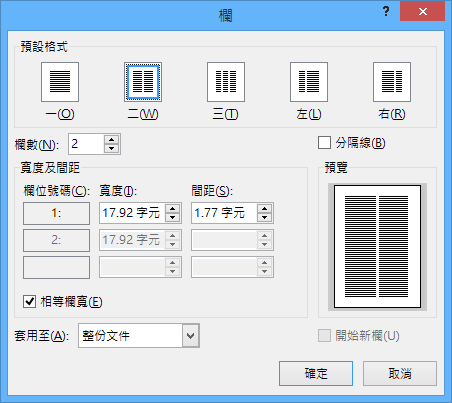
Task: Click the column 2 間距 field
Action: (224, 240)
